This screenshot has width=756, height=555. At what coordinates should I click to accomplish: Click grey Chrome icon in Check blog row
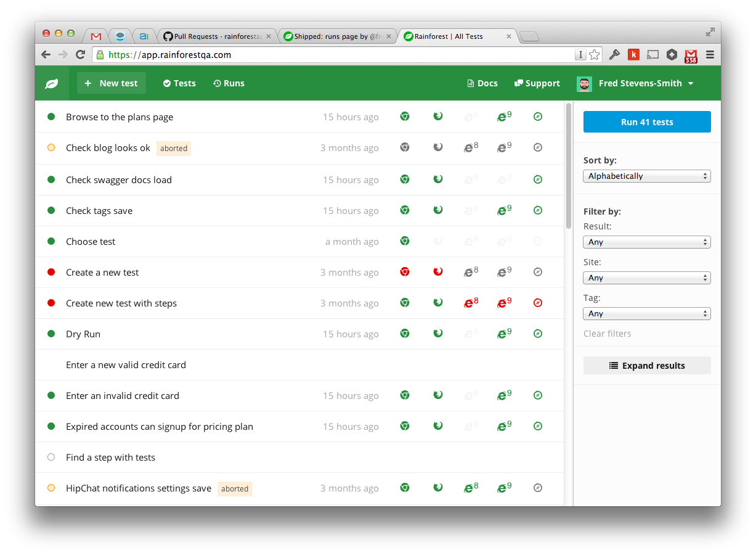(x=405, y=147)
